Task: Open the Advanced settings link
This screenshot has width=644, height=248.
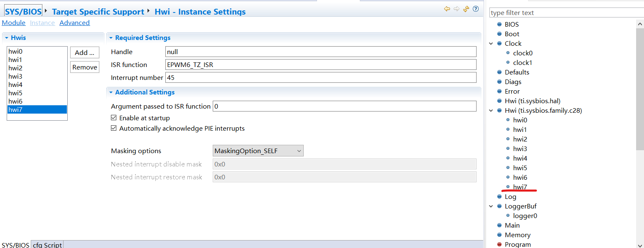Action: point(74,23)
